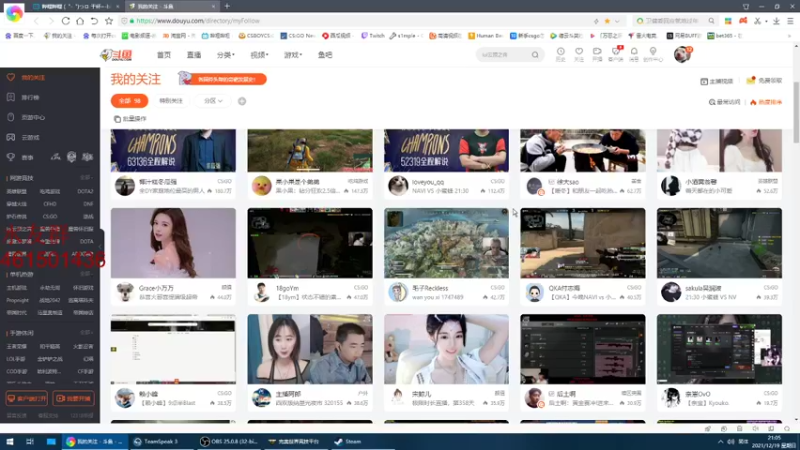The image size is (800, 450).
Task: Open the notification bell icon
Action: pyautogui.click(x=634, y=54)
